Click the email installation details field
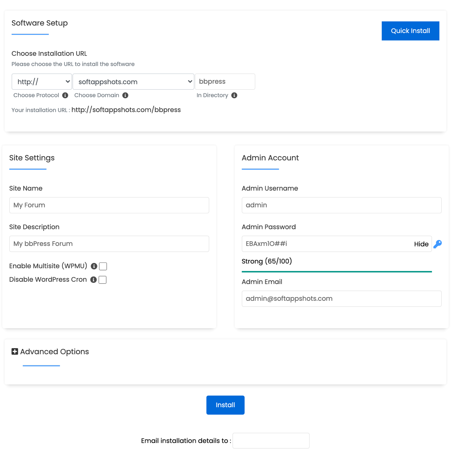This screenshot has height=476, width=451. tap(271, 441)
